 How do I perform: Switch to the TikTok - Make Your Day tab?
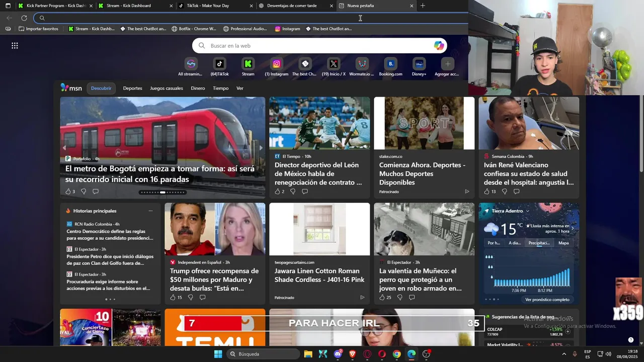click(216, 6)
